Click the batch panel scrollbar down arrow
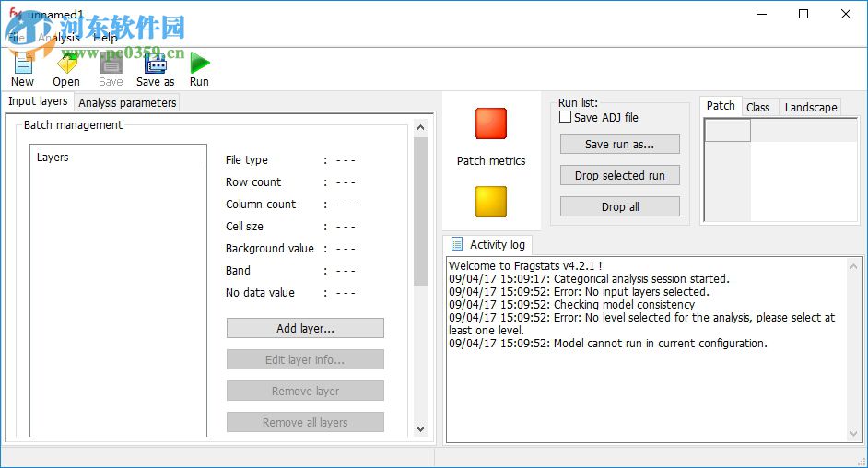Viewport: 868px width, 468px height. coord(421,428)
